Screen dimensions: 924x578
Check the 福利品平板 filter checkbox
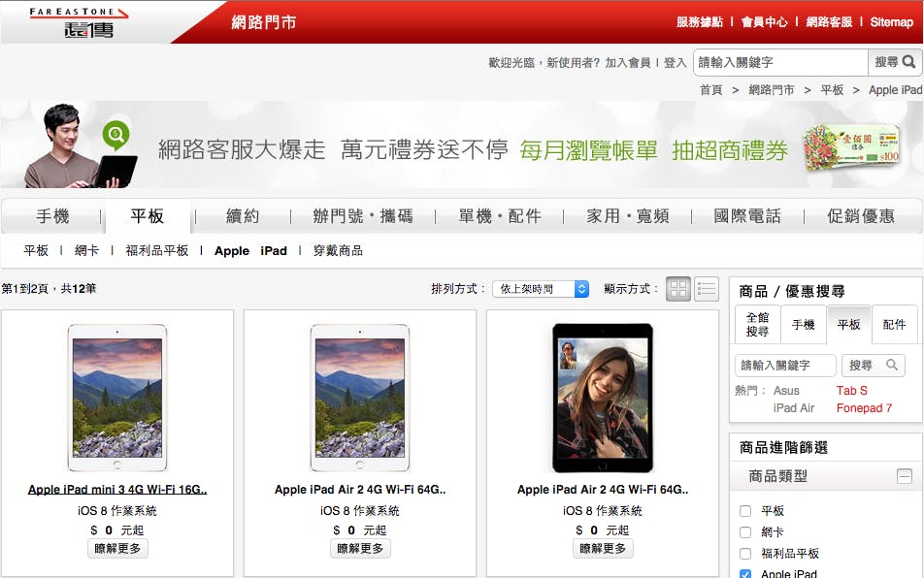(745, 554)
